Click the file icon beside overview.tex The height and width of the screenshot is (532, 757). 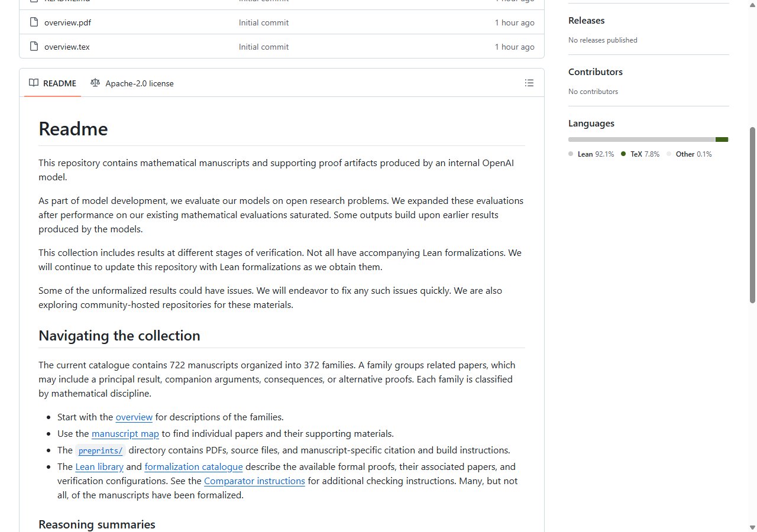click(34, 46)
